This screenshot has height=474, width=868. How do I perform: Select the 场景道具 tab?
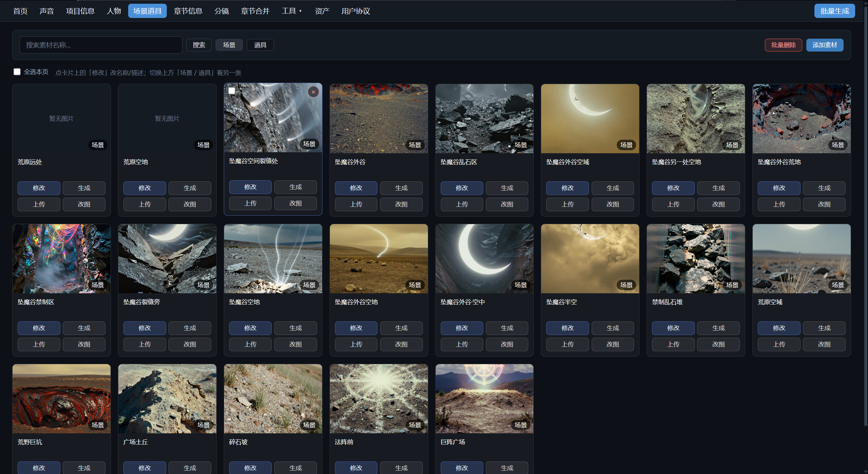click(x=147, y=11)
